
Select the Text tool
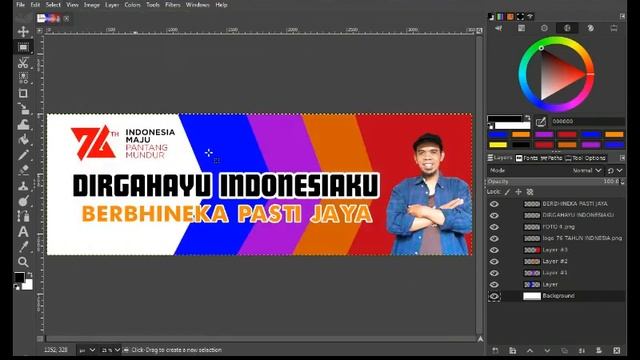pyautogui.click(x=23, y=231)
